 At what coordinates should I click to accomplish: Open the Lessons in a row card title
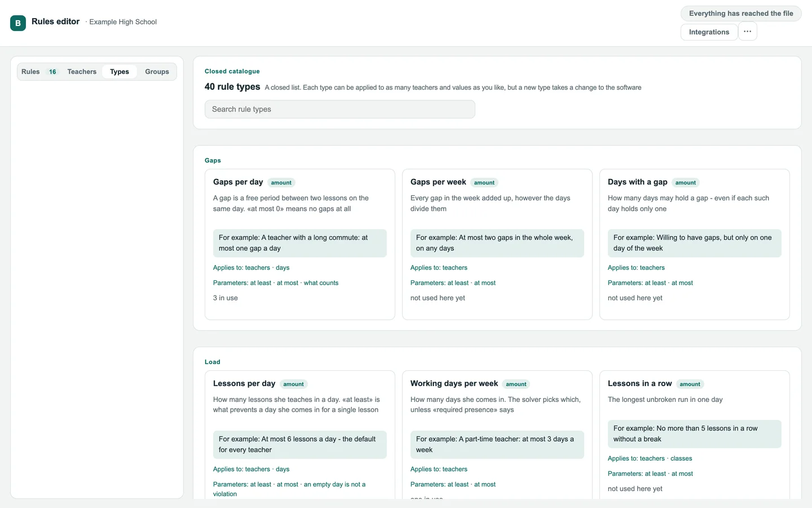click(x=640, y=383)
